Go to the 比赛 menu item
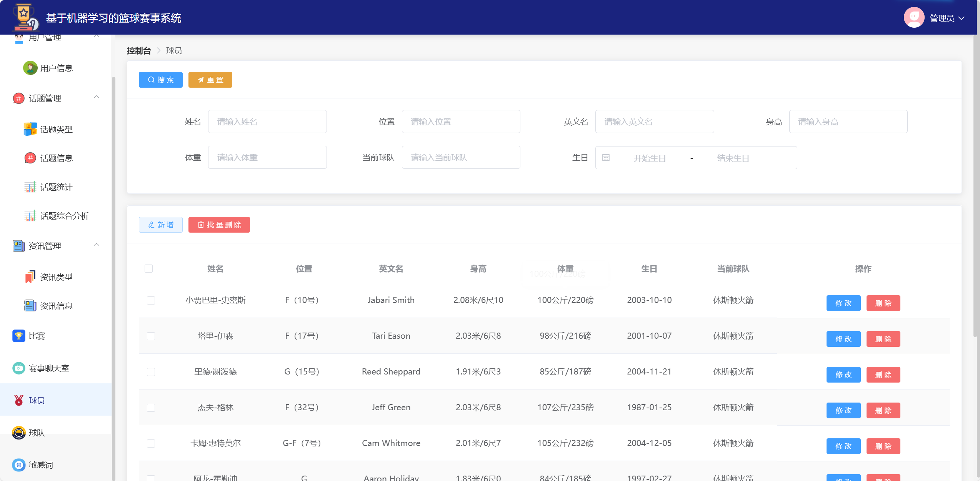This screenshot has width=980, height=481. [x=56, y=336]
